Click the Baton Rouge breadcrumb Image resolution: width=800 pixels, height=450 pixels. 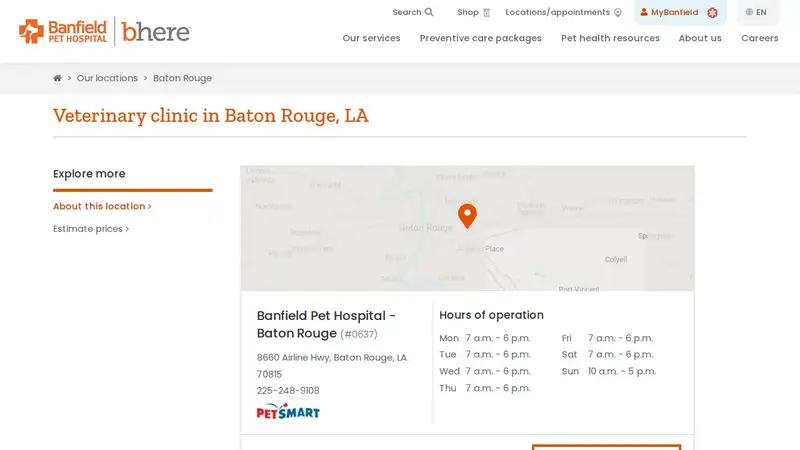click(x=182, y=78)
